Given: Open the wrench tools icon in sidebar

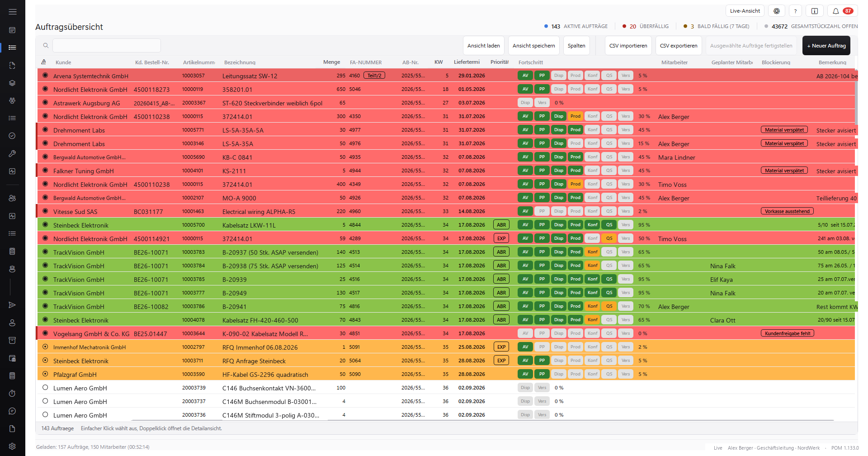Looking at the screenshot, I should coord(12,154).
